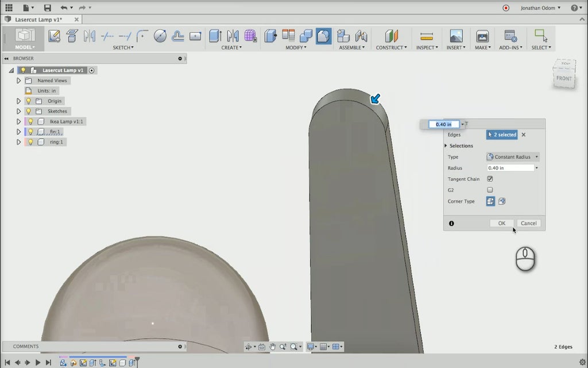Screen dimensions: 588x368
Task: Select the Extrude tool in Create group
Action: click(215, 36)
